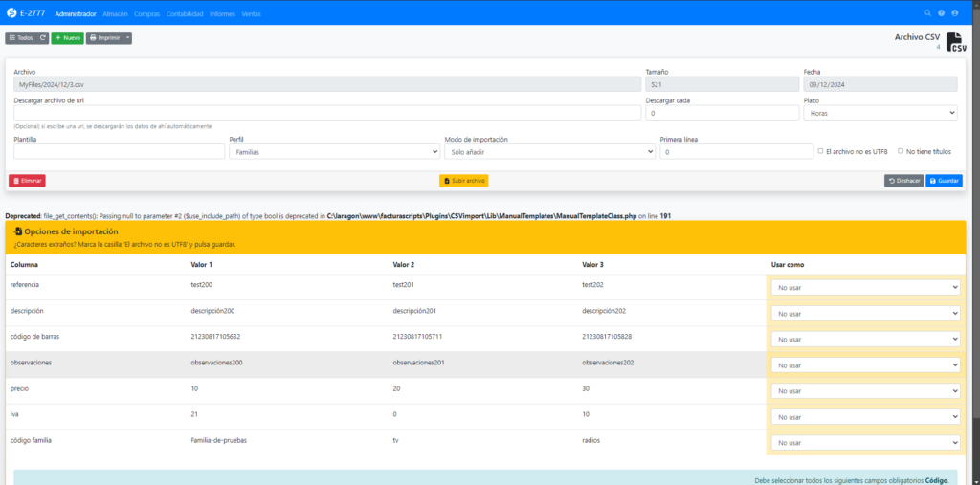980x485 pixels.
Task: Click the yellow Subir archivo button
Action: click(x=463, y=181)
